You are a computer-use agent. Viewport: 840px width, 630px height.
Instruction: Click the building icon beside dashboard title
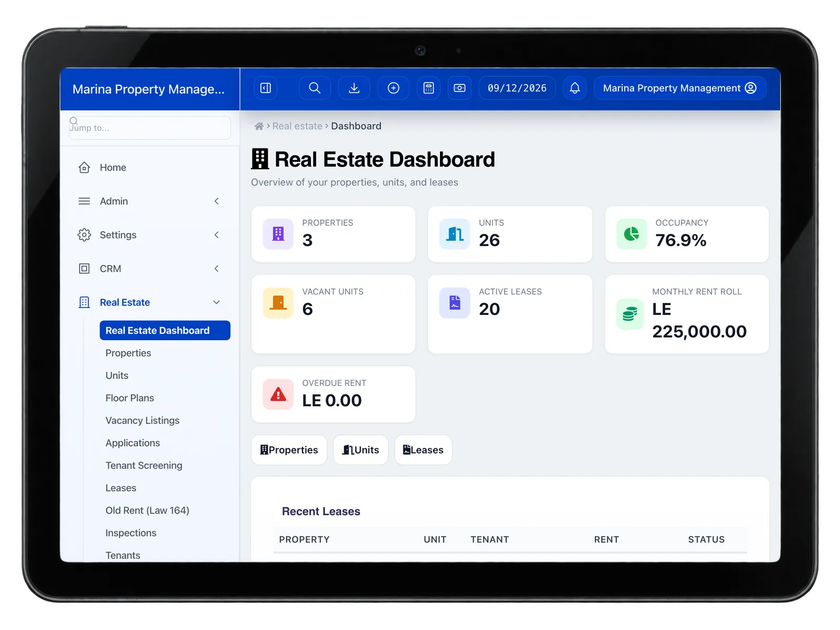260,159
